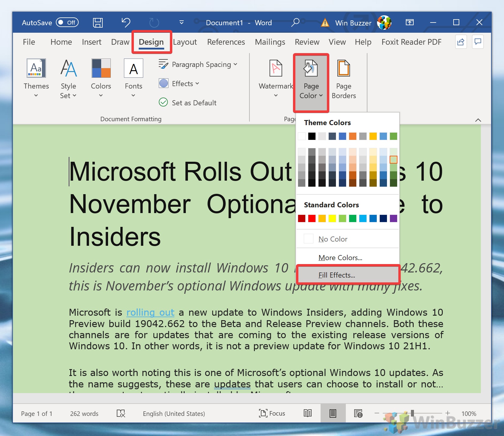Open the Review tab
Image resolution: width=504 pixels, height=436 pixels.
click(x=307, y=42)
